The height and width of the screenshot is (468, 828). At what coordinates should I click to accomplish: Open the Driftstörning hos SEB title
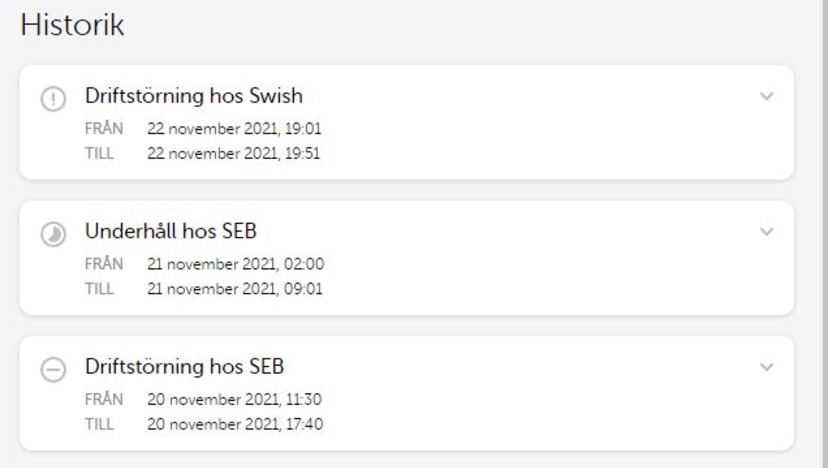(x=184, y=367)
